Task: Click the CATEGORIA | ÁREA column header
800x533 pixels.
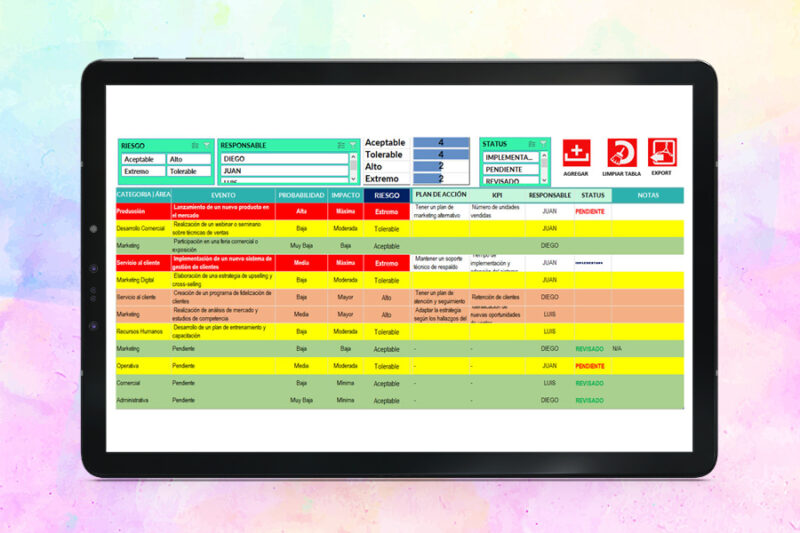Action: click(x=144, y=195)
